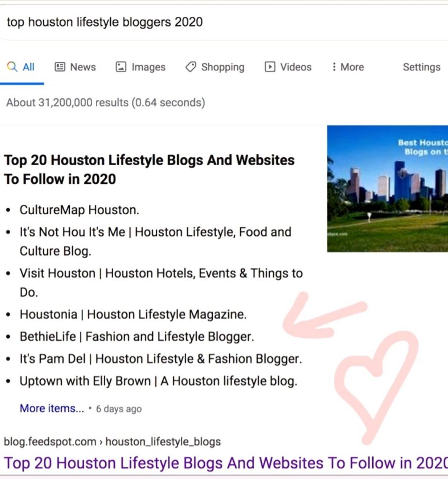Switch to Images results
This screenshot has width=448, height=479.
(x=140, y=67)
